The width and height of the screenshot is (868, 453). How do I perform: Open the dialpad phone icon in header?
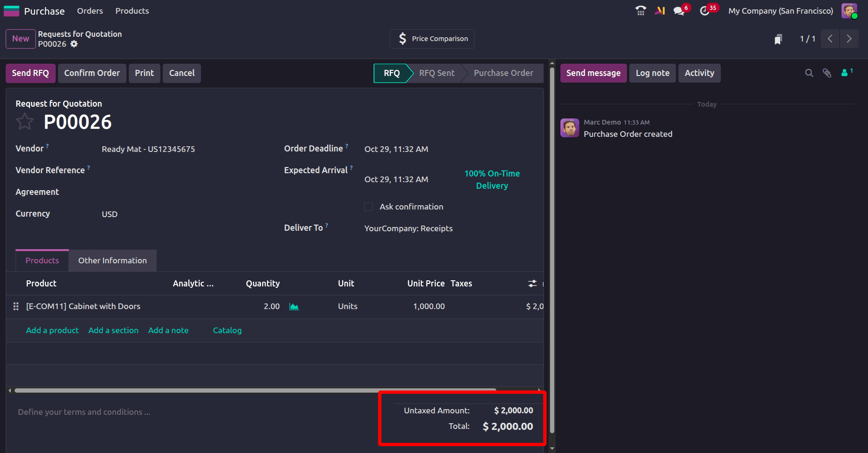pos(640,10)
